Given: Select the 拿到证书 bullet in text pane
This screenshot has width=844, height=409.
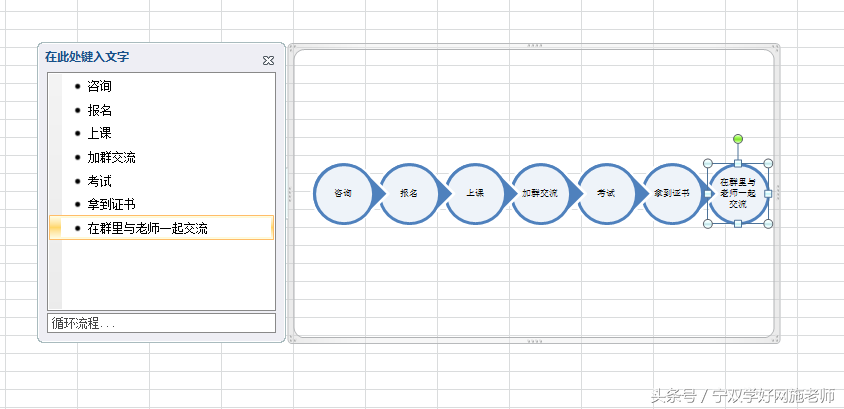Looking at the screenshot, I should tap(111, 204).
